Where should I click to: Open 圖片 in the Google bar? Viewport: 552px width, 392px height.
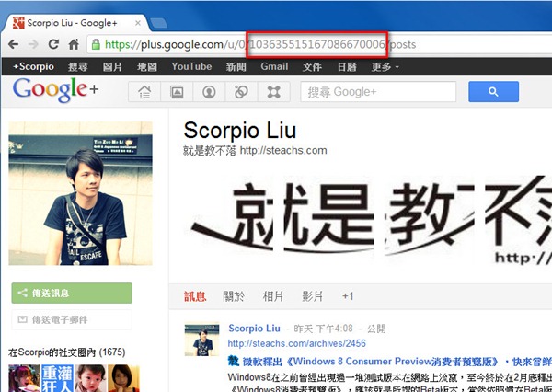(112, 66)
